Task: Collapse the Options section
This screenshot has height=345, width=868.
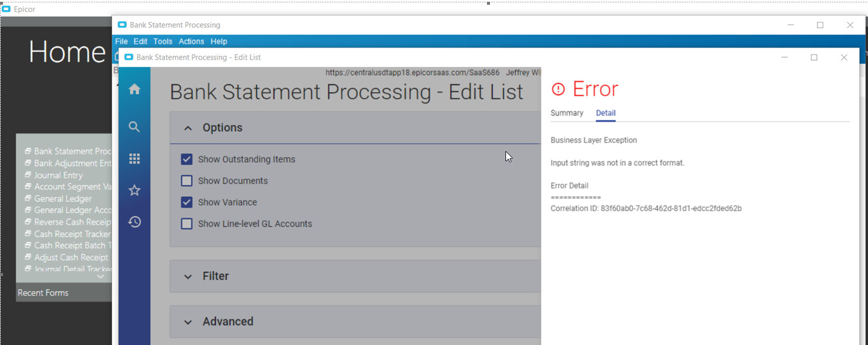Action: point(188,128)
